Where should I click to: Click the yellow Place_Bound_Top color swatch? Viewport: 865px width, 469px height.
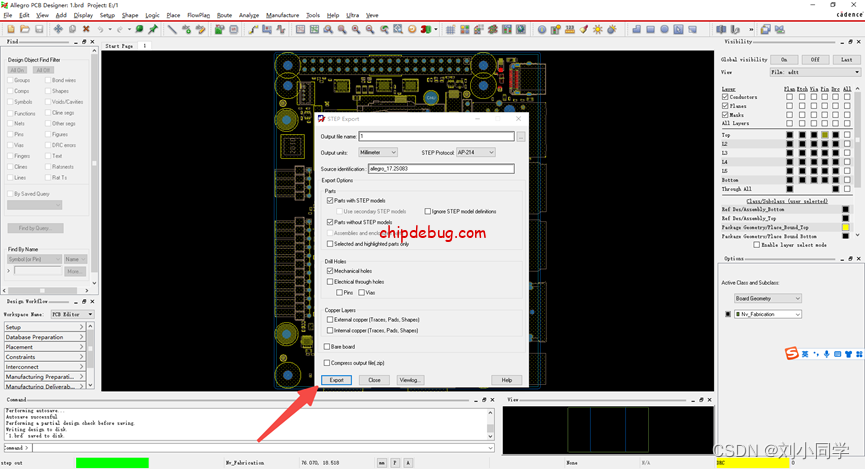pos(845,227)
